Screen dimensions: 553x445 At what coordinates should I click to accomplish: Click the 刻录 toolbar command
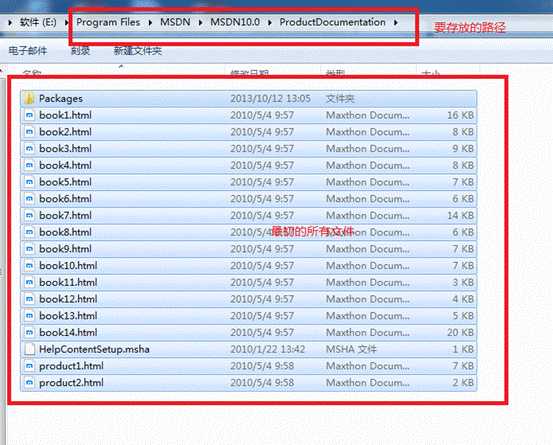80,51
